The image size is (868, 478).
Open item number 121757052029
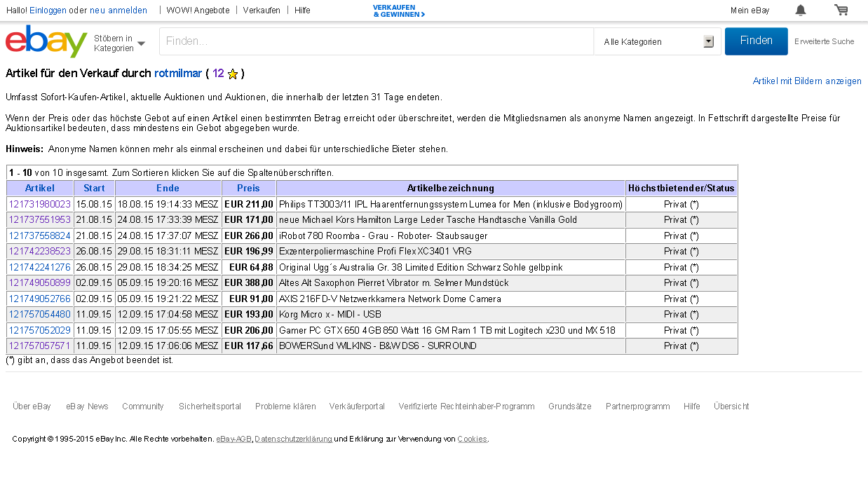(40, 331)
